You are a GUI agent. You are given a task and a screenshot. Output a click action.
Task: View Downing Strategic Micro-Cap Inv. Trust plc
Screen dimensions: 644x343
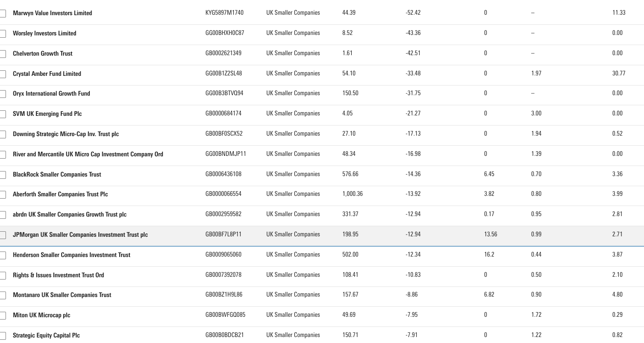66,134
